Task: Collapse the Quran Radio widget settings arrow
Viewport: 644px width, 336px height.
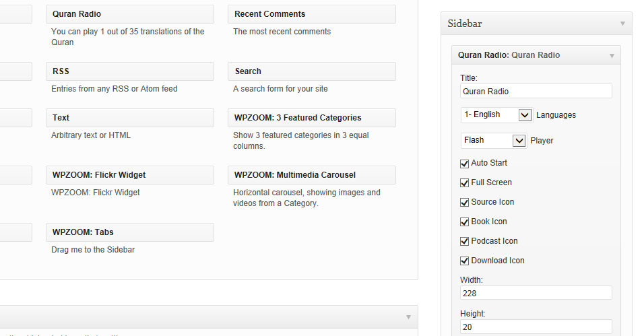Action: click(x=612, y=55)
